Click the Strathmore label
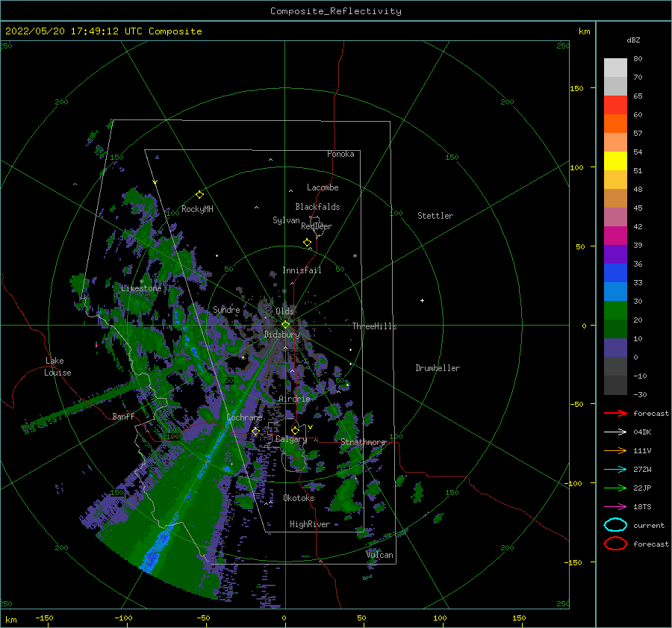 363,442
